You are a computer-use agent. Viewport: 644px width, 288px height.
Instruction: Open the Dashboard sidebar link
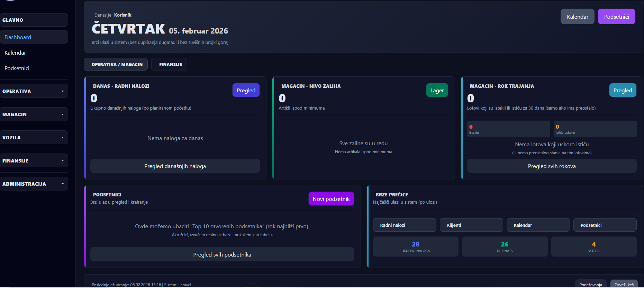[34, 37]
